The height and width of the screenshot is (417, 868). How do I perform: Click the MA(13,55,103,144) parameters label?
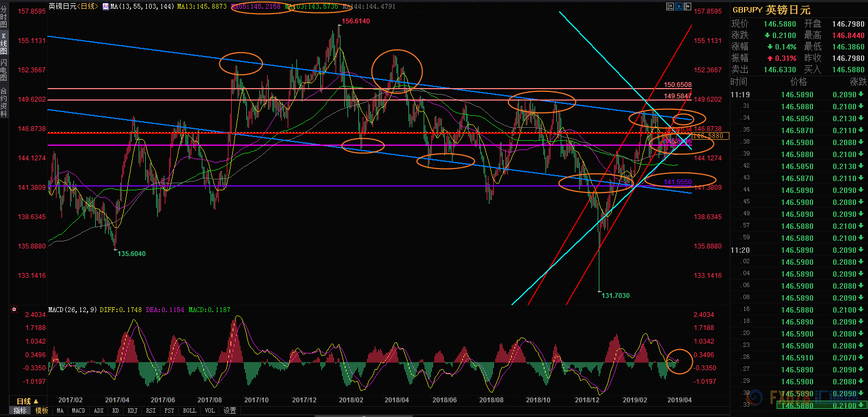pos(142,7)
